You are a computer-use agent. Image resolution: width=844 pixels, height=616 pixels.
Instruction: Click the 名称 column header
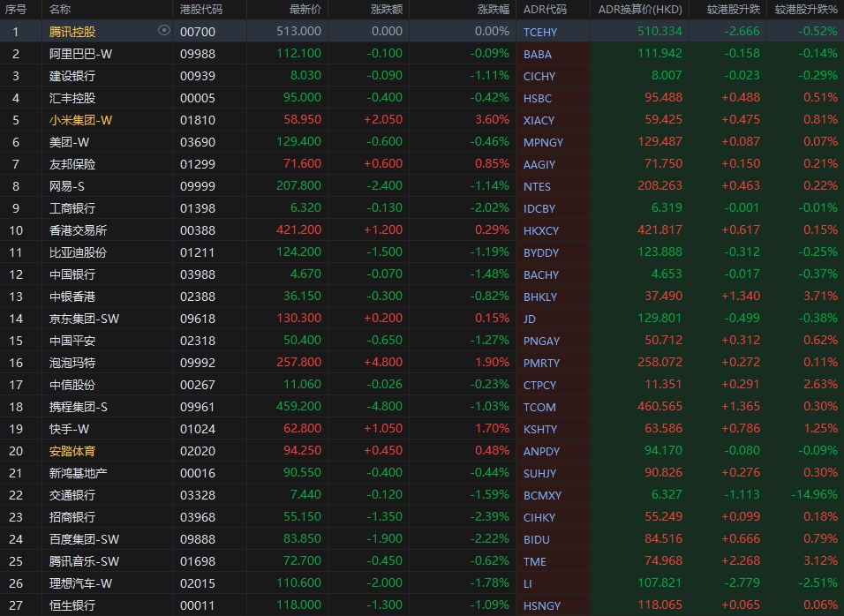tap(60, 9)
